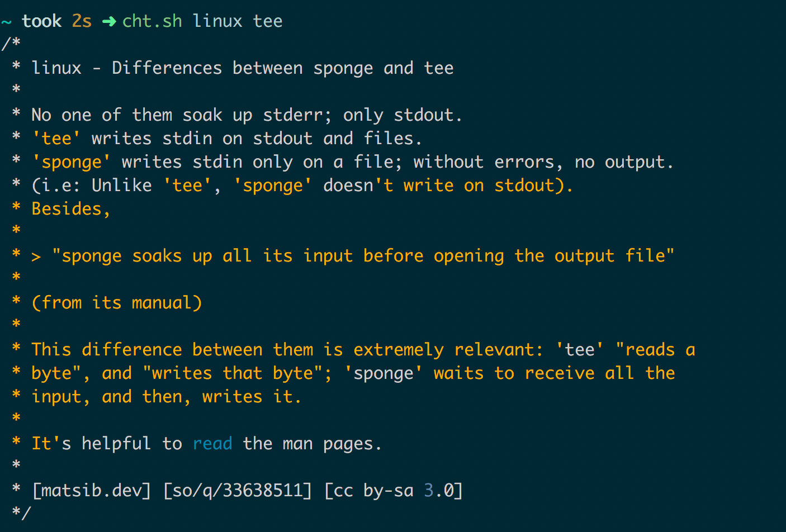Click the green prompt arrow
The width and height of the screenshot is (786, 532).
click(109, 22)
